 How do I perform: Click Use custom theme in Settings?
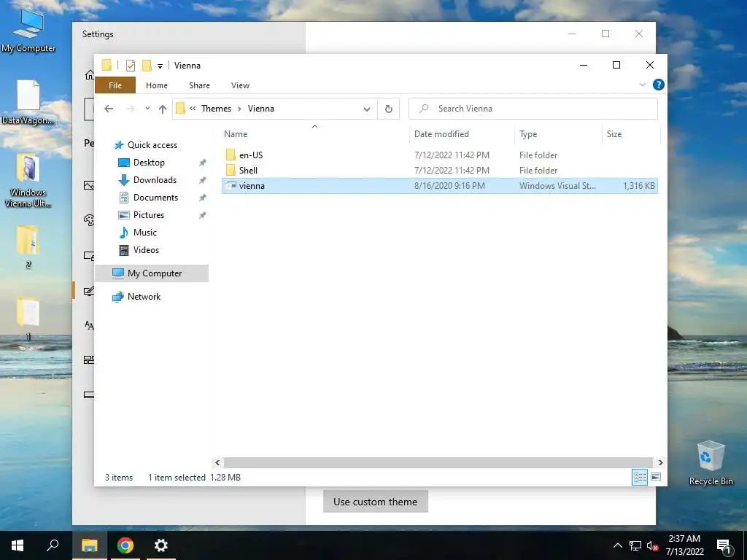pyautogui.click(x=376, y=502)
